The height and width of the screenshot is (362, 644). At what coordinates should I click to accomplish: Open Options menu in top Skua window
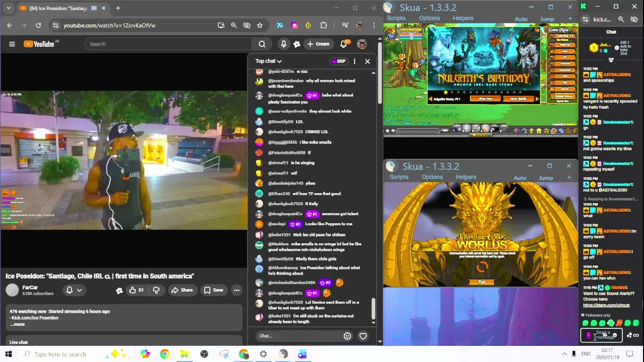(429, 18)
